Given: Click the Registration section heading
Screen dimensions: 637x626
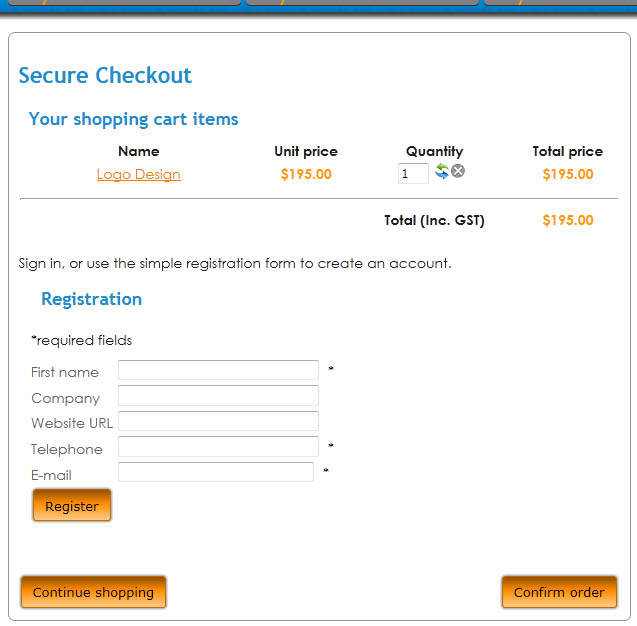Looking at the screenshot, I should 91,299.
